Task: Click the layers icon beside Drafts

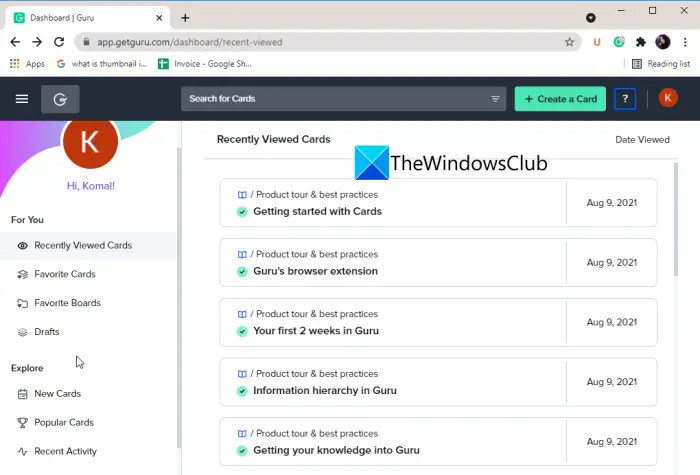Action: coord(22,332)
